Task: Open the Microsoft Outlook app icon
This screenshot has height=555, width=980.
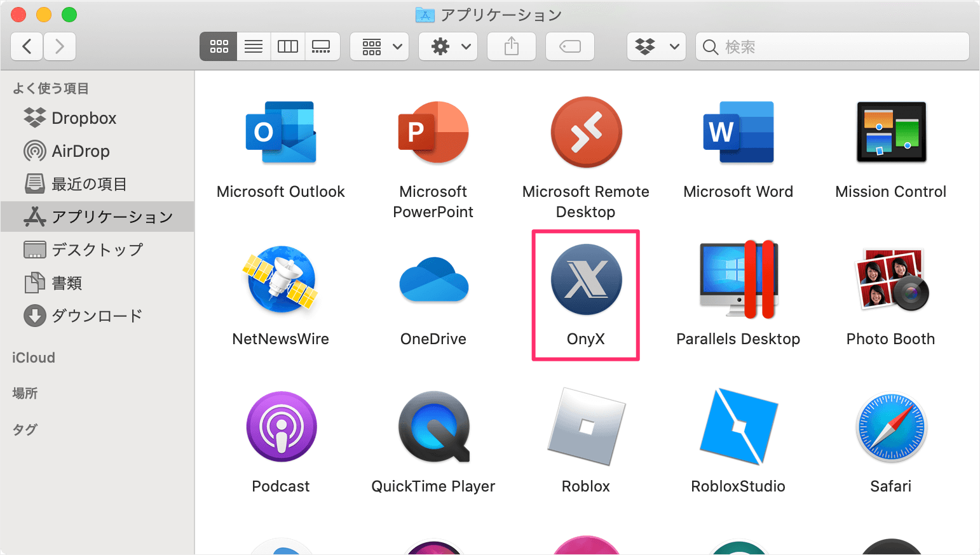Action: pyautogui.click(x=281, y=133)
